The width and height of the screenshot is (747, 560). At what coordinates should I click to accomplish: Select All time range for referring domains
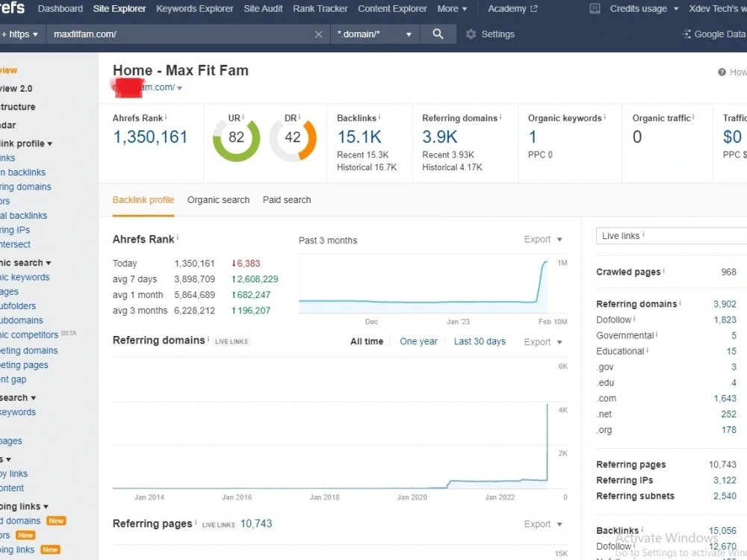pos(366,341)
